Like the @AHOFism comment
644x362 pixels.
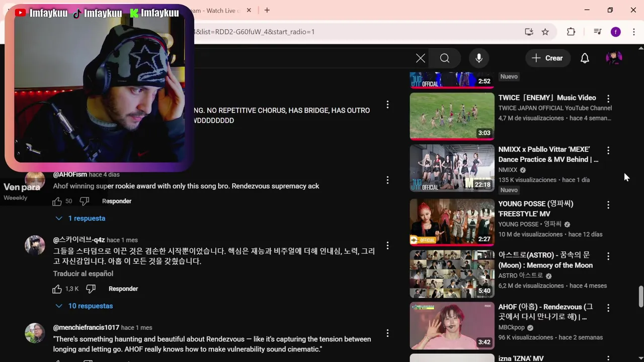[x=57, y=201]
